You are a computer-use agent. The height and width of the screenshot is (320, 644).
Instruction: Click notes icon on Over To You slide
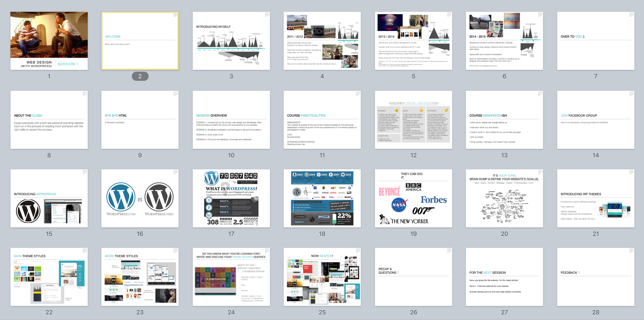click(x=631, y=15)
